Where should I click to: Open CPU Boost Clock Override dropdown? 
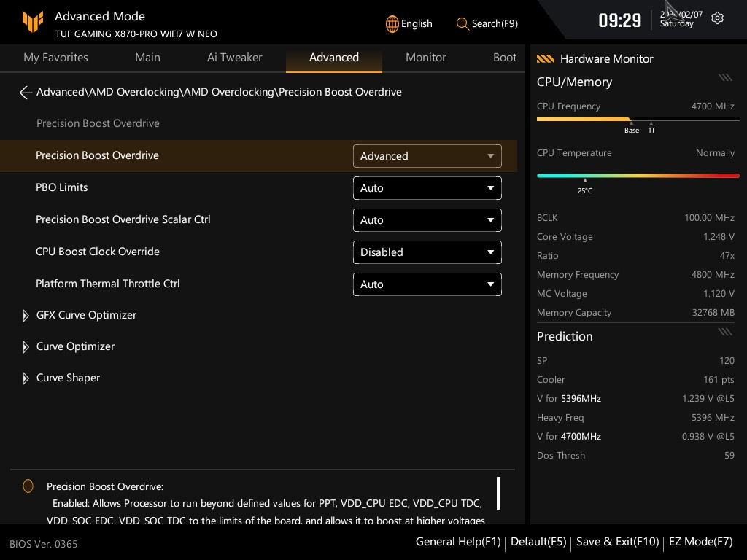427,252
